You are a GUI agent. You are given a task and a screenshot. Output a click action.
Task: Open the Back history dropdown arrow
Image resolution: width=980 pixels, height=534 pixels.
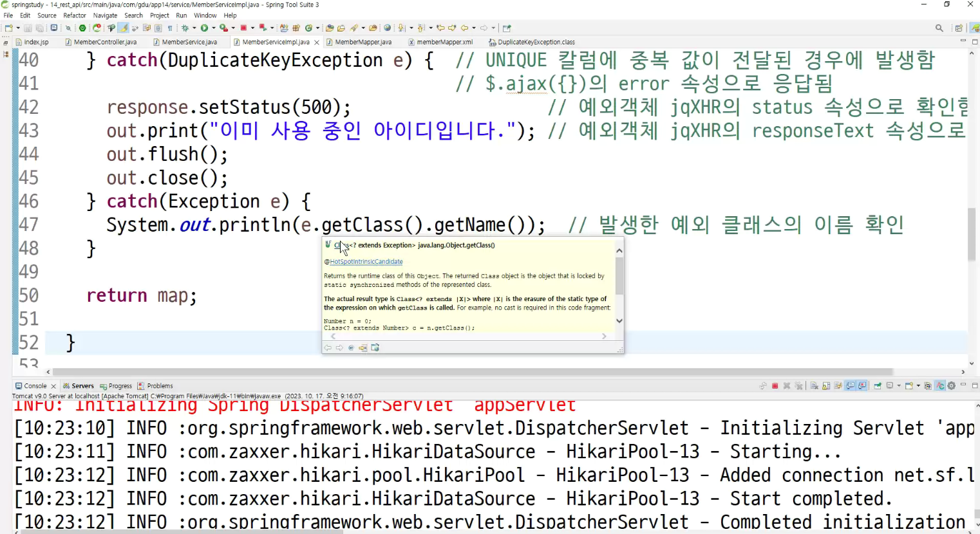(474, 28)
